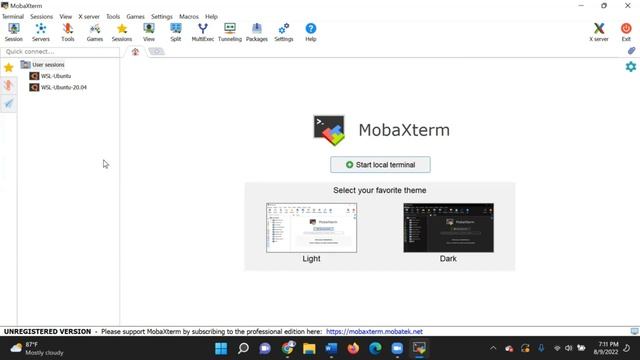Open the paperclip attachment icon

tap(631, 51)
